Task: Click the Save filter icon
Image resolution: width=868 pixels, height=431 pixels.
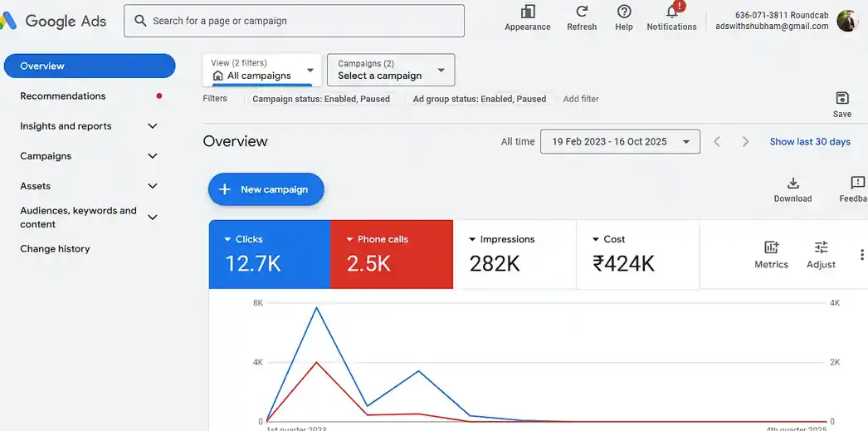Action: [x=842, y=98]
